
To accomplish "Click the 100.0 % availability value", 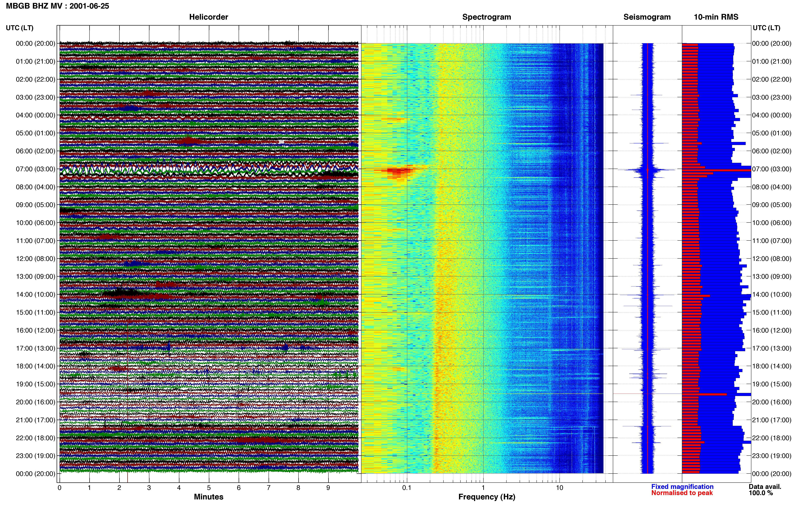I will (761, 493).
